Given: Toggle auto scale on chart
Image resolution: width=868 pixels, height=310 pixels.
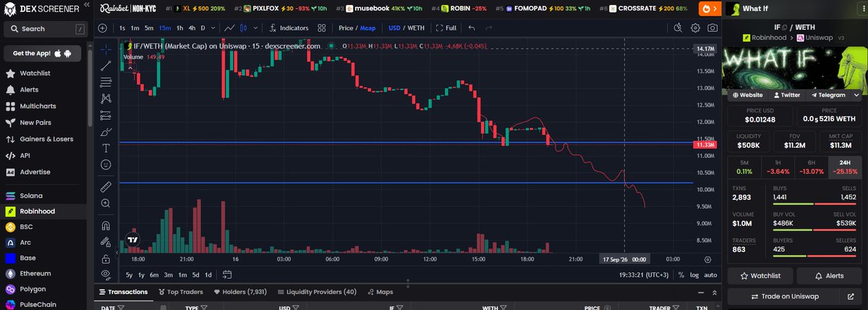Looking at the screenshot, I should click(x=710, y=275).
